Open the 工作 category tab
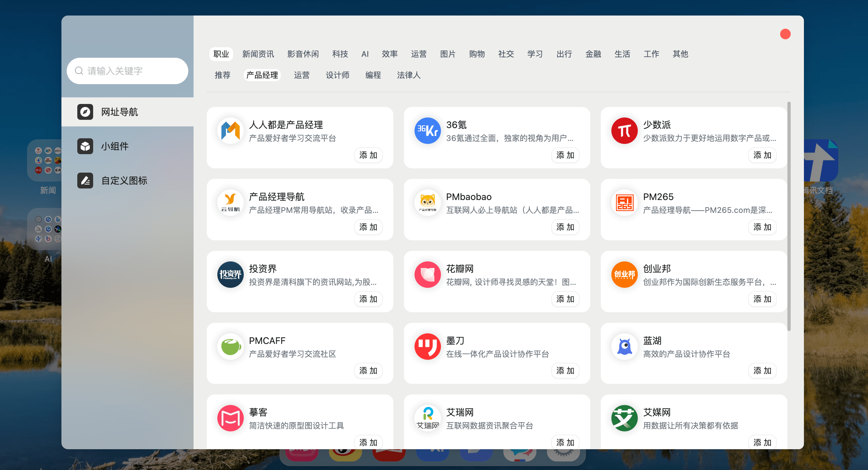The image size is (868, 470). tap(651, 54)
